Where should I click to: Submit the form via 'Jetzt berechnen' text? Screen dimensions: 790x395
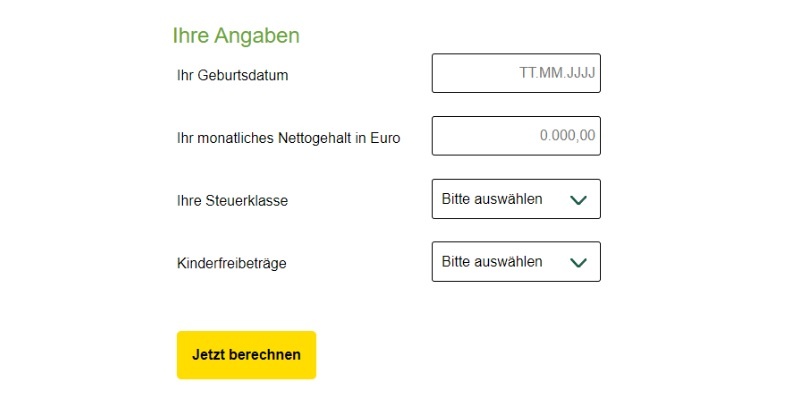click(246, 355)
